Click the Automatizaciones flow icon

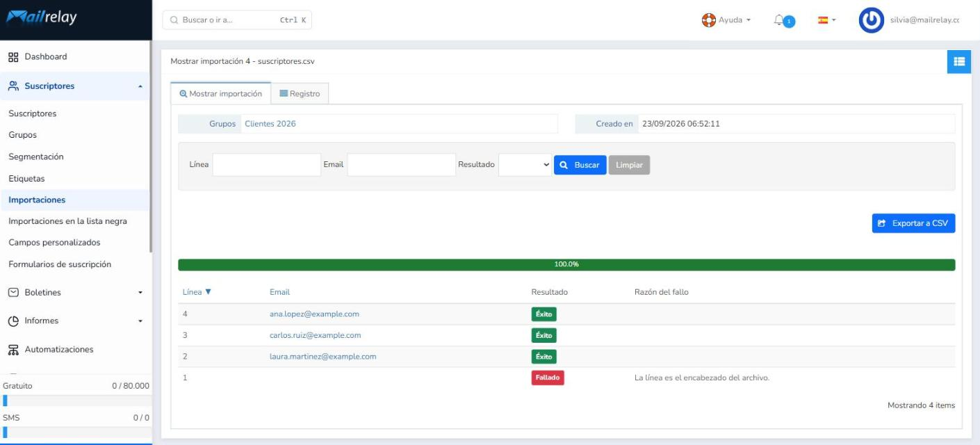13,350
